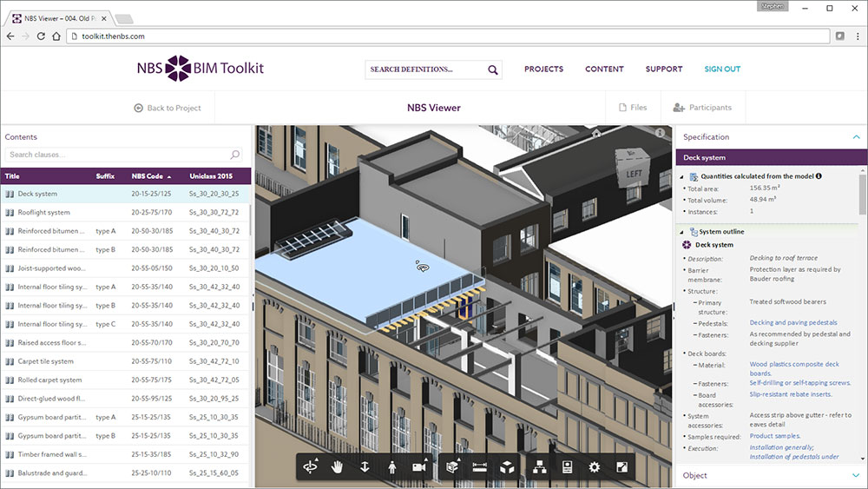The width and height of the screenshot is (868, 489).
Task: Select the Measure tool
Action: pyautogui.click(x=480, y=466)
